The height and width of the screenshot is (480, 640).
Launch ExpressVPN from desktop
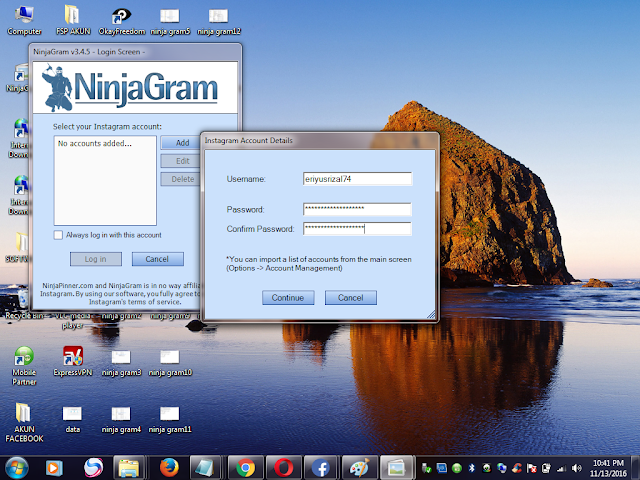coord(73,362)
